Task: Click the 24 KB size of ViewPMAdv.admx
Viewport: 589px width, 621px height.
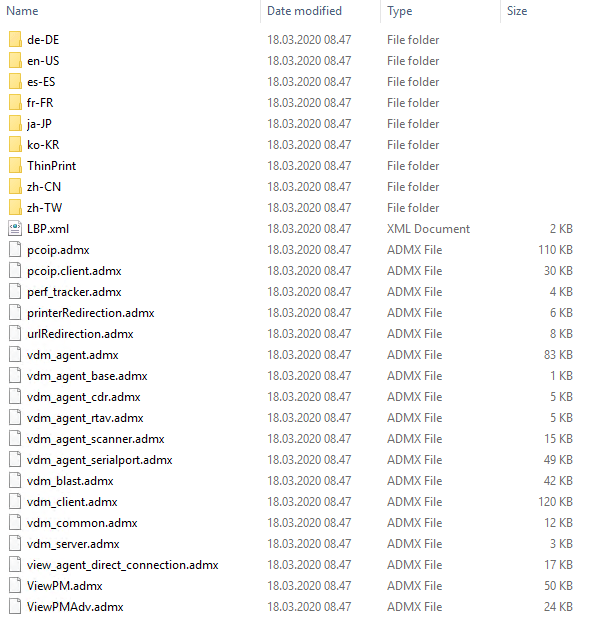Action: (x=558, y=607)
